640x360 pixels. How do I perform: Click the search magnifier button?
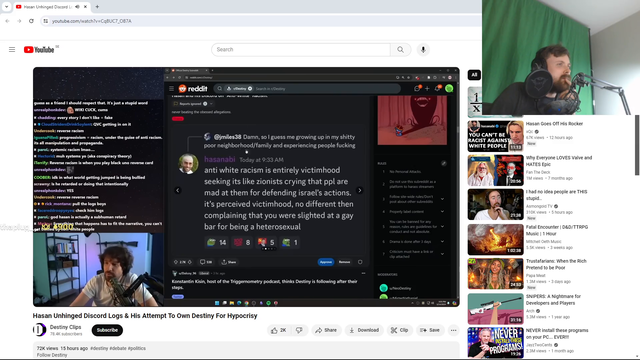point(400,49)
